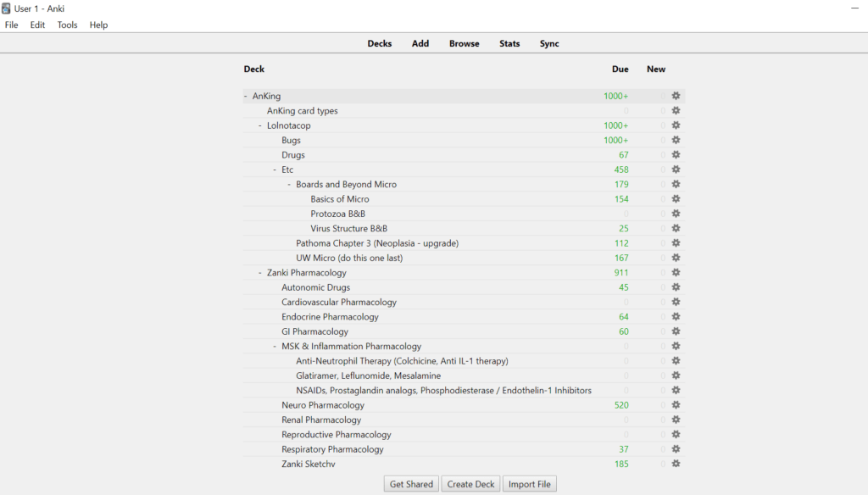Viewport: 868px width, 495px height.
Task: Open gear for Neuro Pharmacology deck
Action: 676,405
